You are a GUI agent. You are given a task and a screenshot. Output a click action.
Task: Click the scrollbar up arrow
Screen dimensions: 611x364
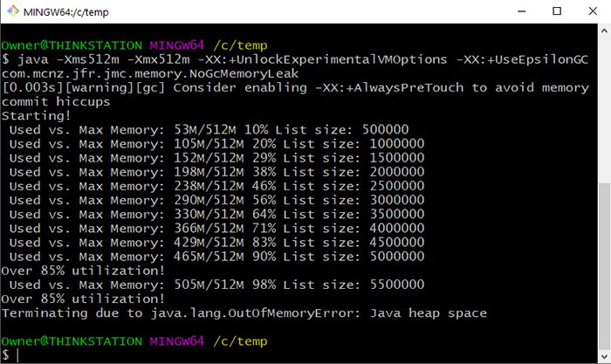click(604, 31)
